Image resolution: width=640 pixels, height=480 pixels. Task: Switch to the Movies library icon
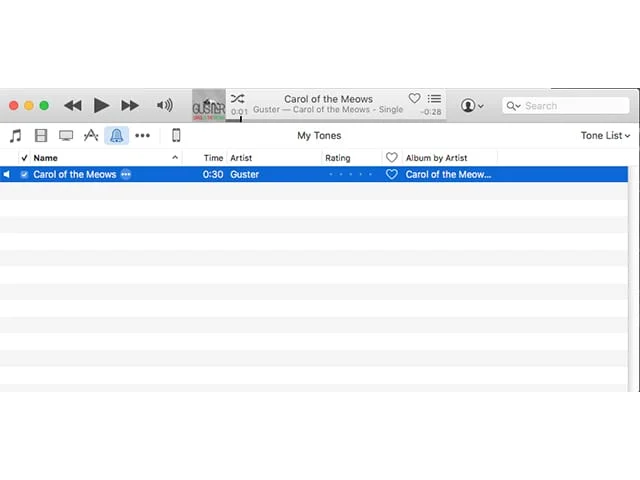point(41,136)
